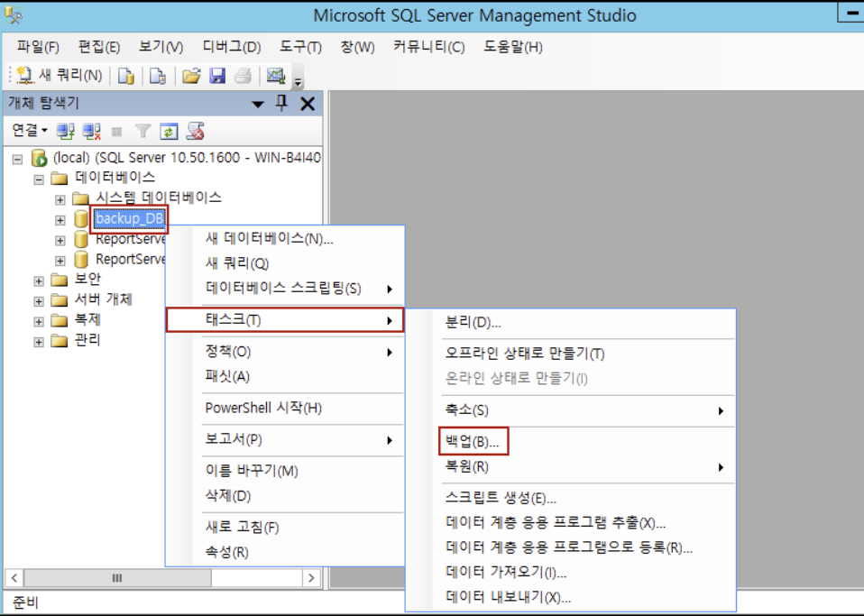Screen dimensions: 864x616
Task: Select the 시스템 데이터베이스 tree item
Action: click(x=159, y=198)
